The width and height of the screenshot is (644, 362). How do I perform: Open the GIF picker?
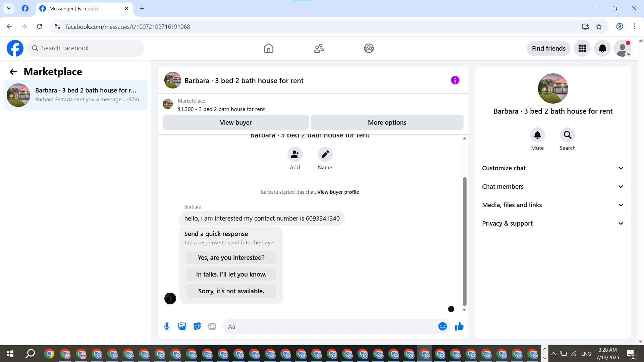[212, 326]
